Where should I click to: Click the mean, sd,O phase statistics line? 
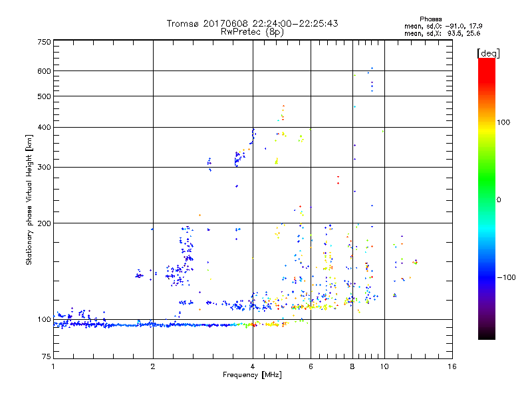click(443, 26)
